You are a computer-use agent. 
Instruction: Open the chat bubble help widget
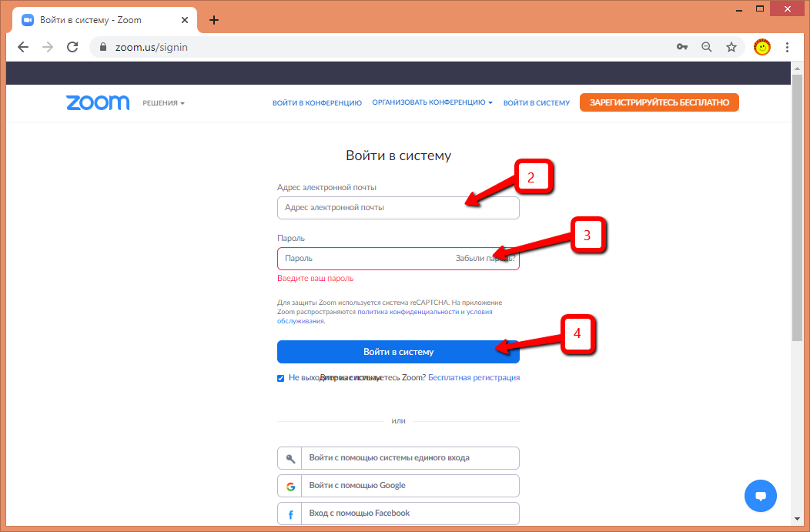click(x=761, y=496)
